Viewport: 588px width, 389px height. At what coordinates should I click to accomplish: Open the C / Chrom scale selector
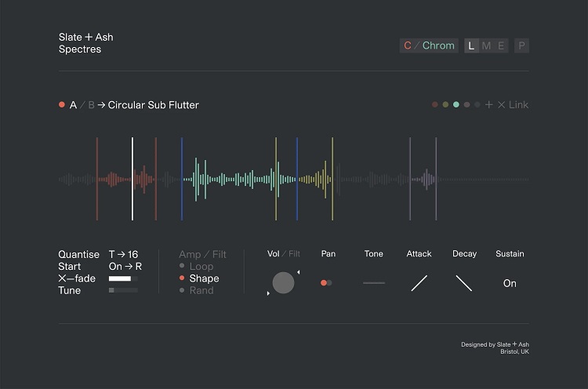[429, 45]
